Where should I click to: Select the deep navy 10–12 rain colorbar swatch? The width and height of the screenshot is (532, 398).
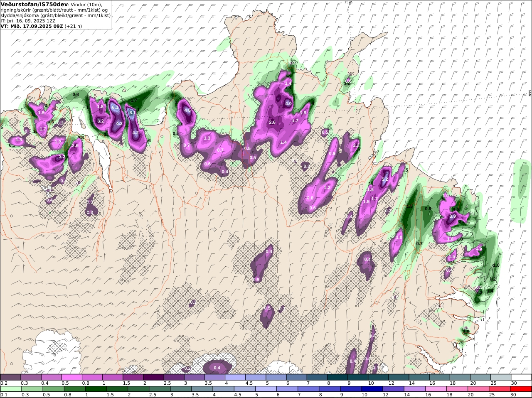[x=372, y=389]
